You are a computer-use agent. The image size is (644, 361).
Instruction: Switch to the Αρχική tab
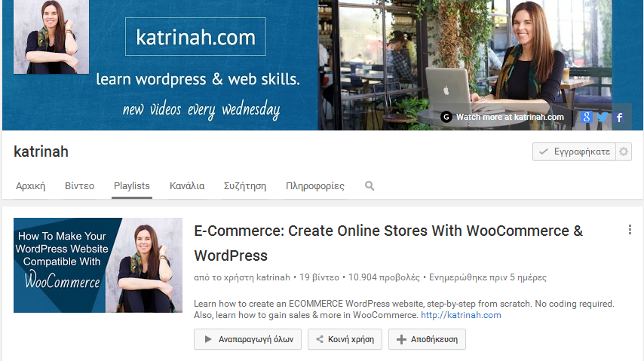[31, 185]
